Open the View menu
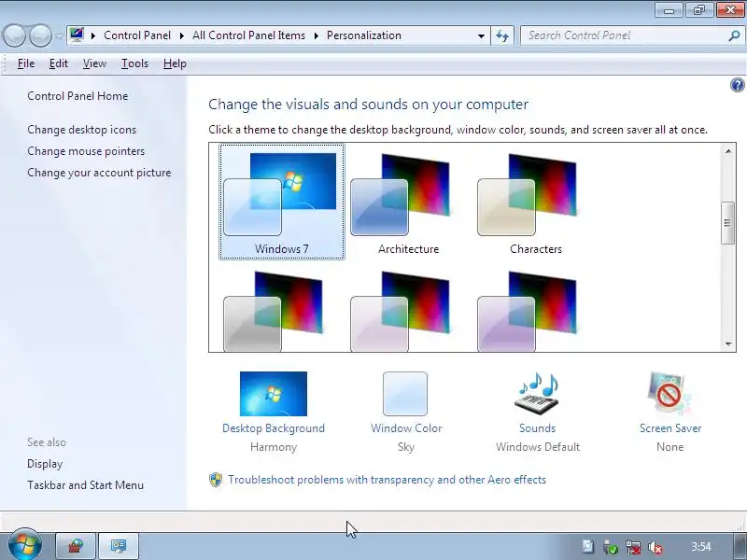The width and height of the screenshot is (747, 560). coord(94,63)
